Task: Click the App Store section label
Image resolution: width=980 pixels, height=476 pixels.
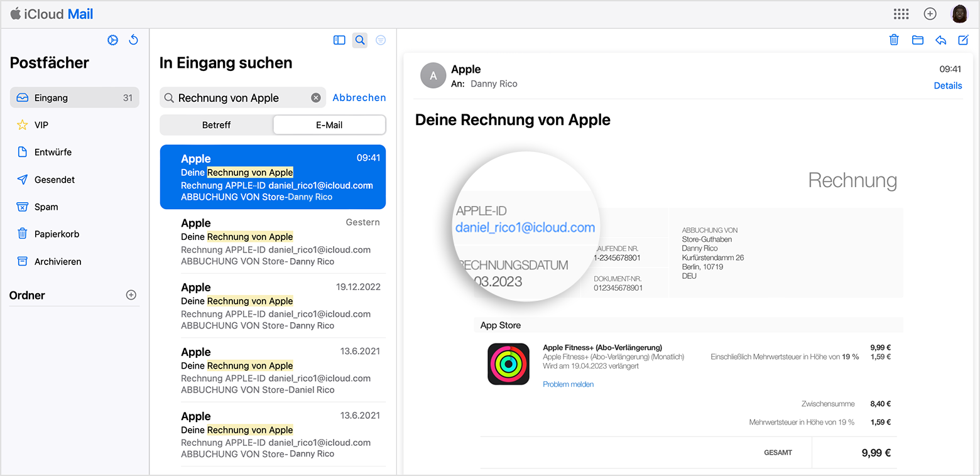Action: pos(500,325)
